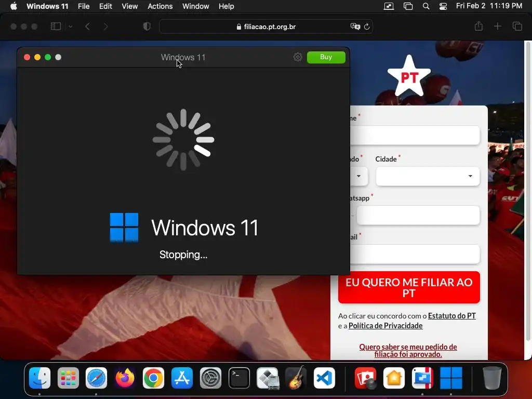Toggle the Safari sidebar
The image size is (532, 399).
click(56, 26)
